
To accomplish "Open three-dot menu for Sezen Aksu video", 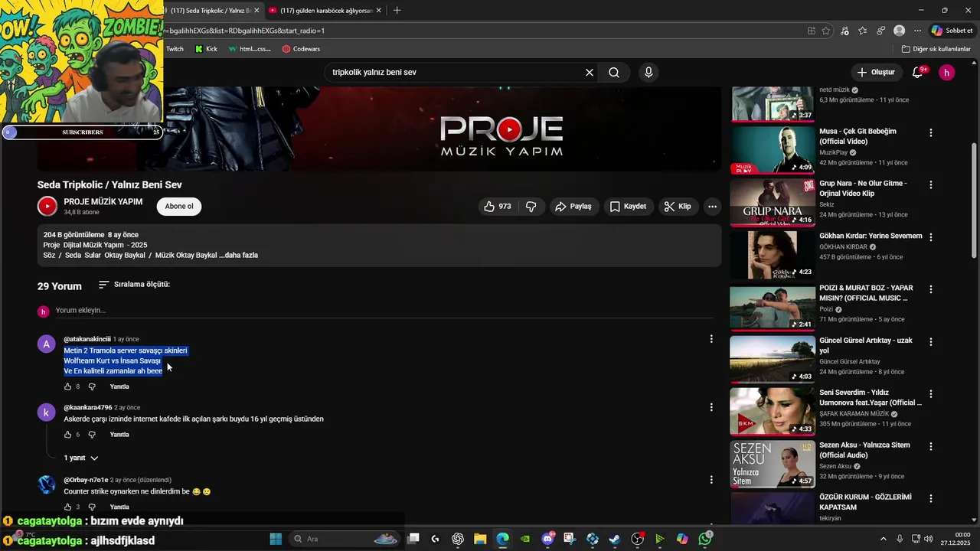I will (931, 446).
